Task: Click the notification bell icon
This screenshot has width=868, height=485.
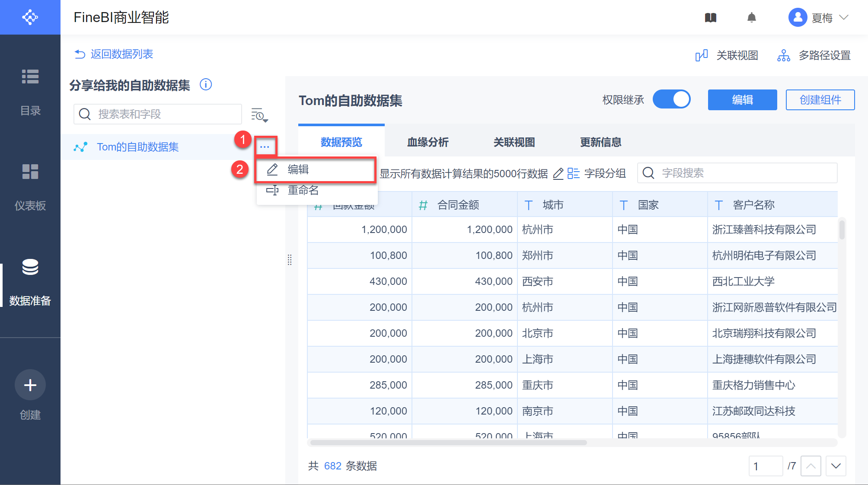Action: click(x=752, y=18)
